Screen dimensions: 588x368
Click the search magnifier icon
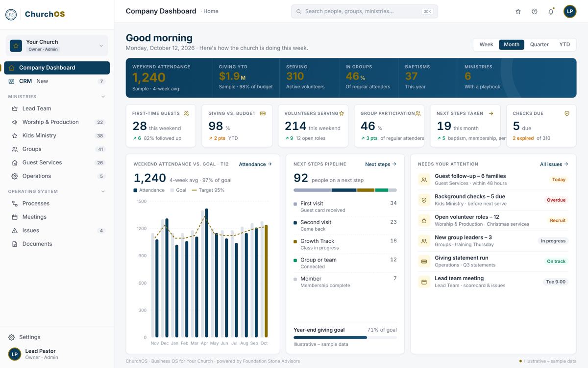point(298,11)
